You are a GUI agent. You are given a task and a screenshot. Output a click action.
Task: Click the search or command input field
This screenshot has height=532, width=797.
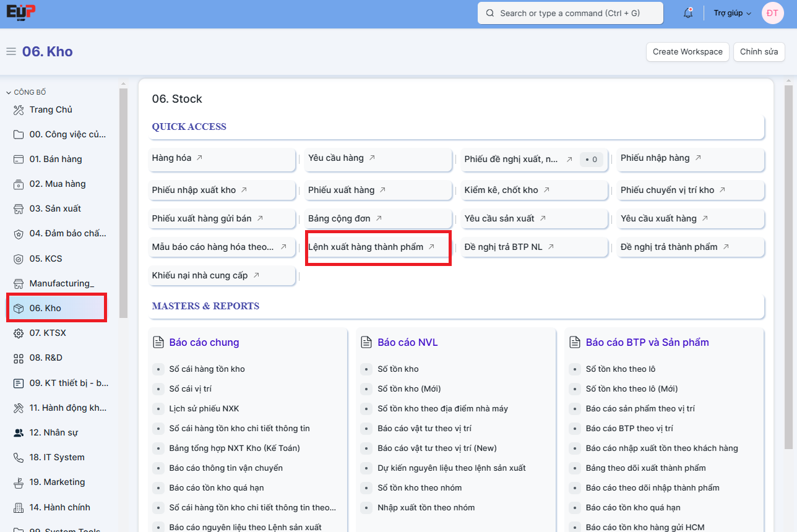point(570,13)
